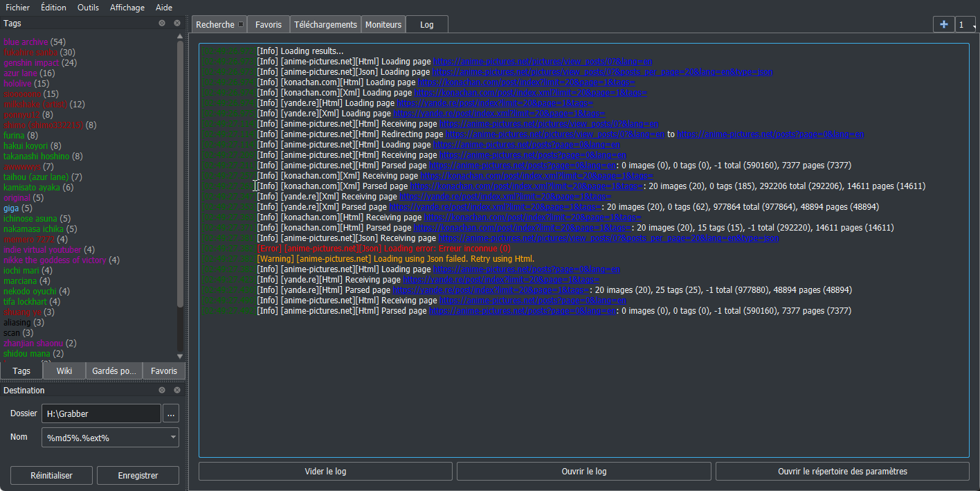Click the Vider le log button

click(325, 471)
